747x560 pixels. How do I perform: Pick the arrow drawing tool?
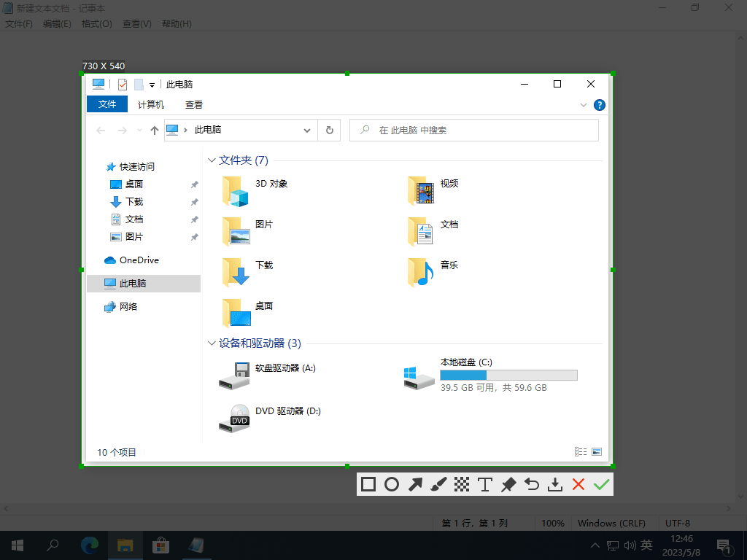415,484
